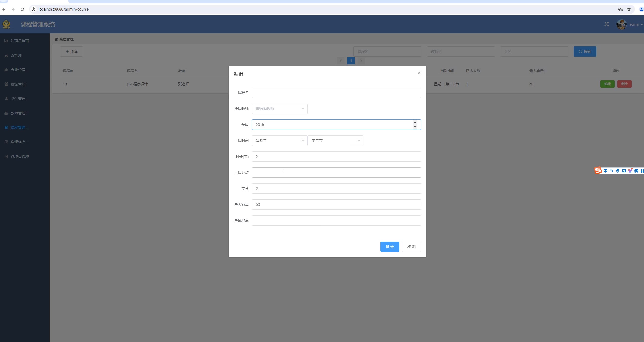Click the admin avatar picture
The height and width of the screenshot is (342, 644).
point(621,24)
